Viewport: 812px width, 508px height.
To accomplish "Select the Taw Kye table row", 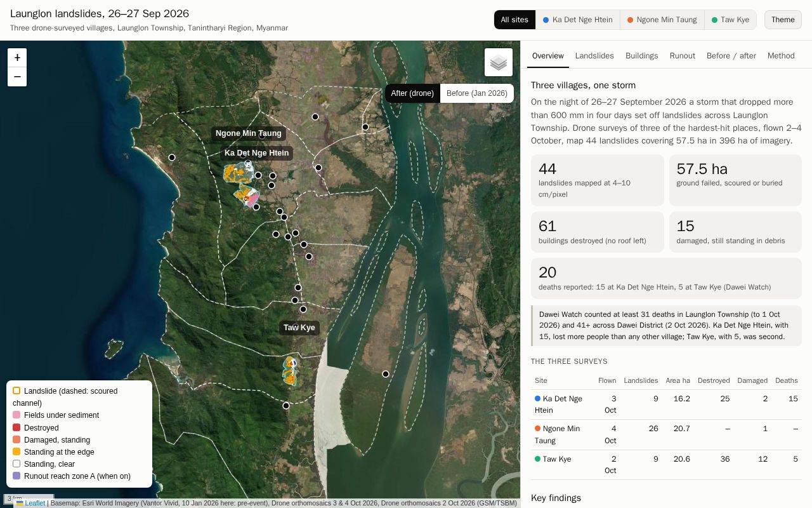I will [x=666, y=465].
